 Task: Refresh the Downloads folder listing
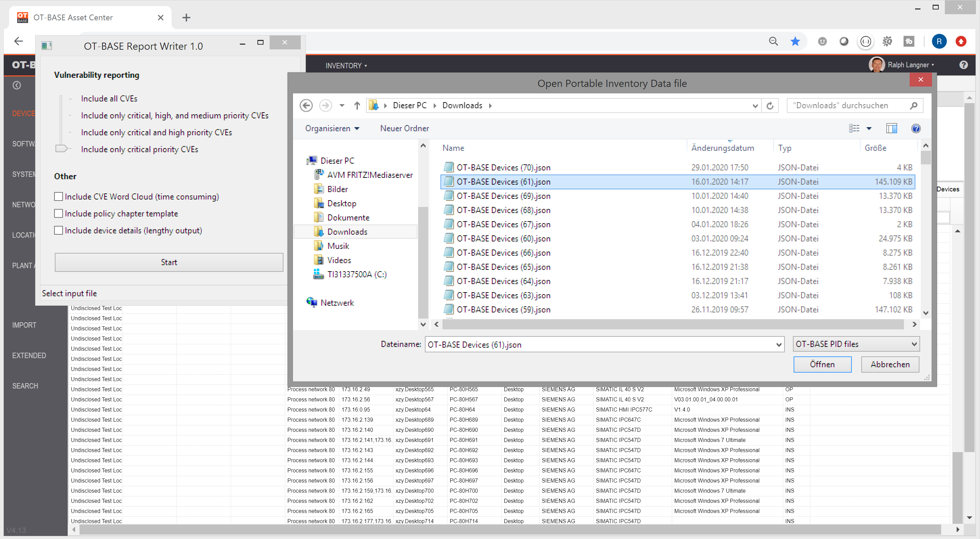click(x=770, y=106)
